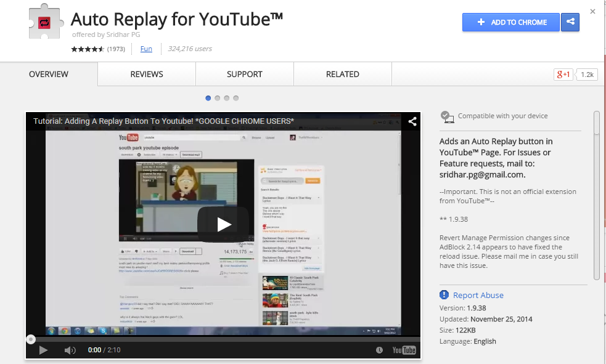This screenshot has height=364, width=606.
Task: Click the Report Abuse exclamation icon
Action: pos(444,295)
